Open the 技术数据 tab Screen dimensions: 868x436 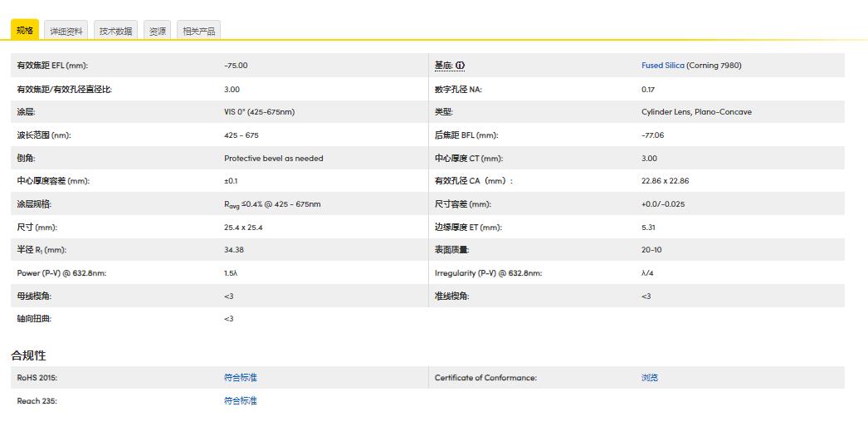115,31
